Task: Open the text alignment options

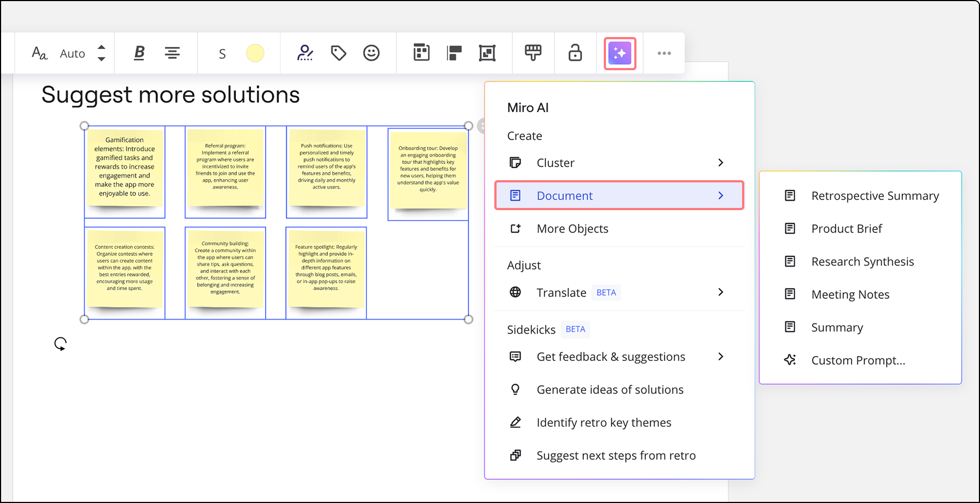Action: 172,53
